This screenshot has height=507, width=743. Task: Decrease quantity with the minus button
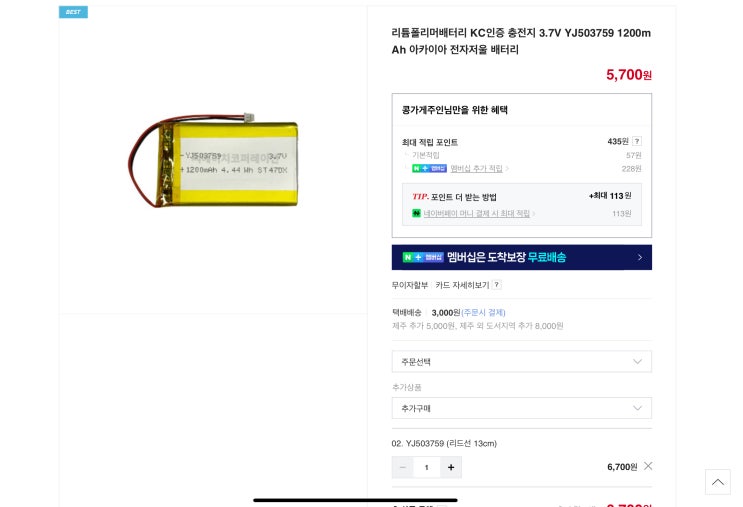click(402, 467)
